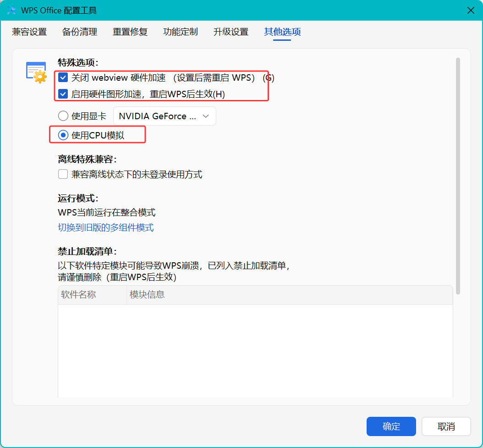Image resolution: width=483 pixels, height=448 pixels.
Task: Go to the 重置修复 tab
Action: (x=130, y=32)
